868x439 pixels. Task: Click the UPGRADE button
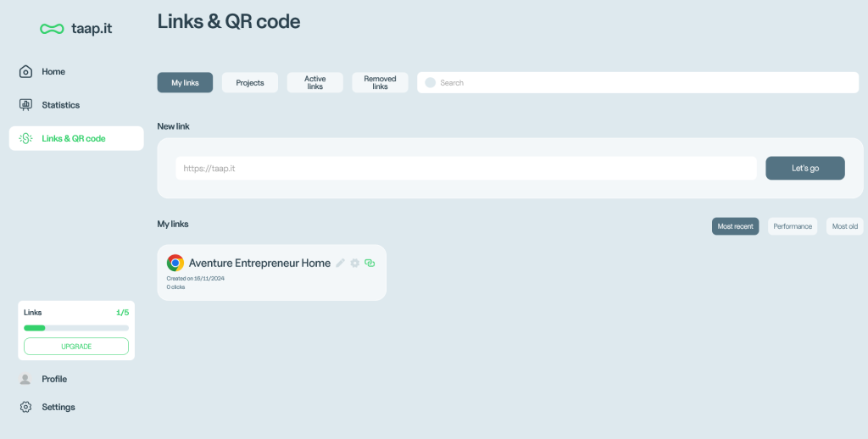pos(76,347)
